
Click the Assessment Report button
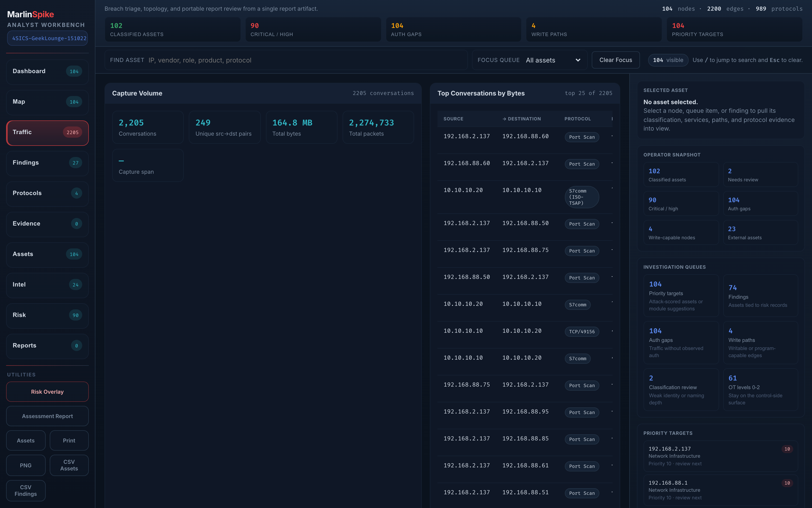(47, 416)
